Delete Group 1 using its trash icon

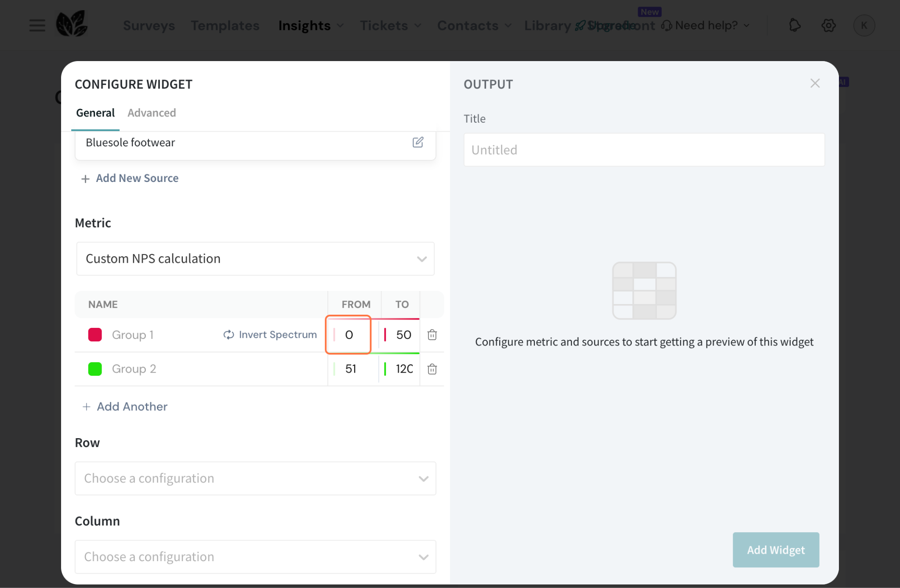pyautogui.click(x=432, y=335)
